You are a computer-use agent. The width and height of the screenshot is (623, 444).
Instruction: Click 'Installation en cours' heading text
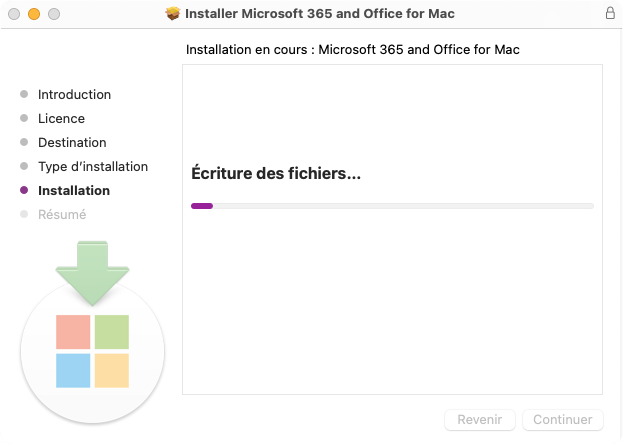pyautogui.click(x=352, y=50)
